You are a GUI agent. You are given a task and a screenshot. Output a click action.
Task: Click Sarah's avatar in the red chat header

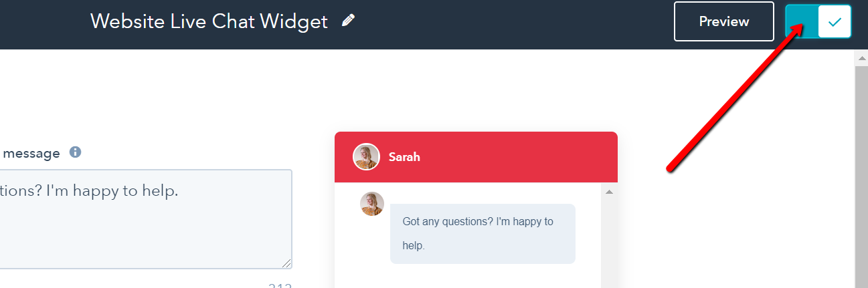coord(366,157)
